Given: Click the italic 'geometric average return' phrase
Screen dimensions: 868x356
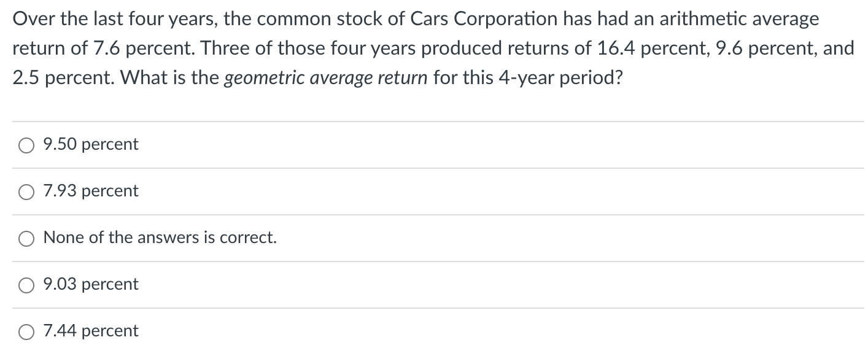Looking at the screenshot, I should pos(327,79).
